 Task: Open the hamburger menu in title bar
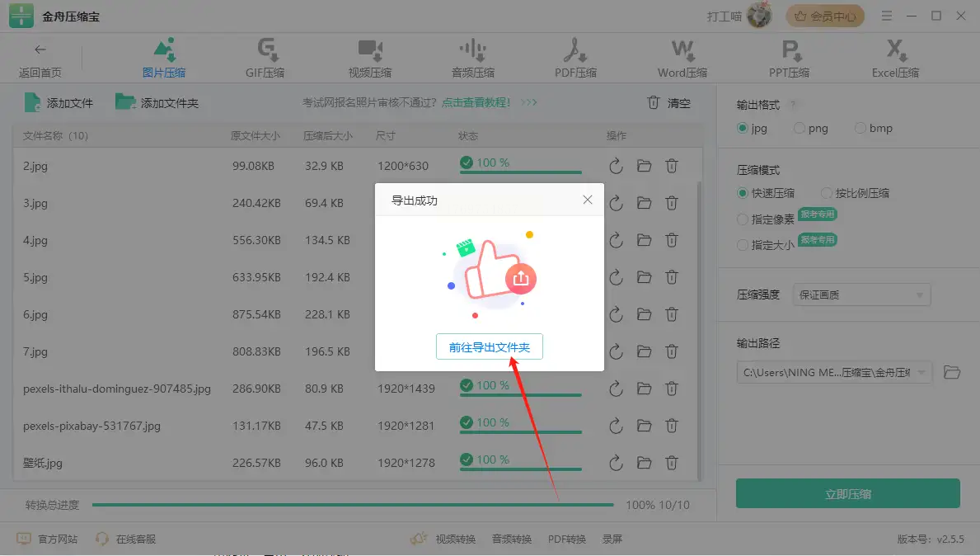coord(887,16)
